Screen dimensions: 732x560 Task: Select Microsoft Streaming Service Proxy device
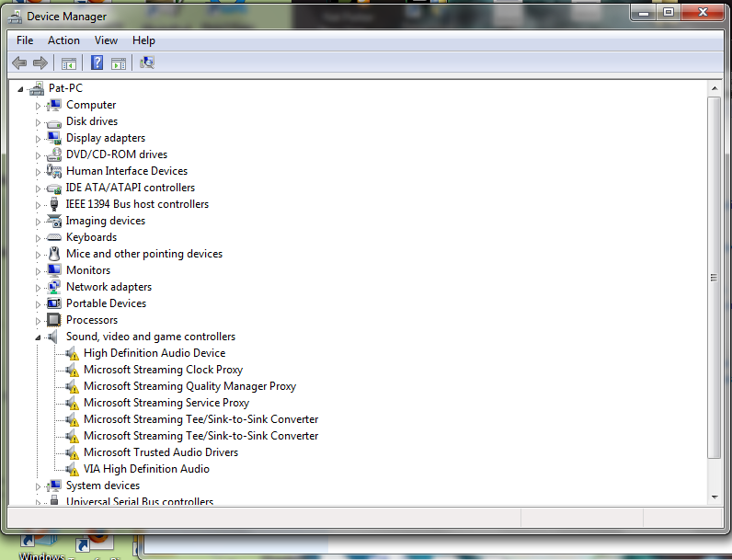point(166,403)
